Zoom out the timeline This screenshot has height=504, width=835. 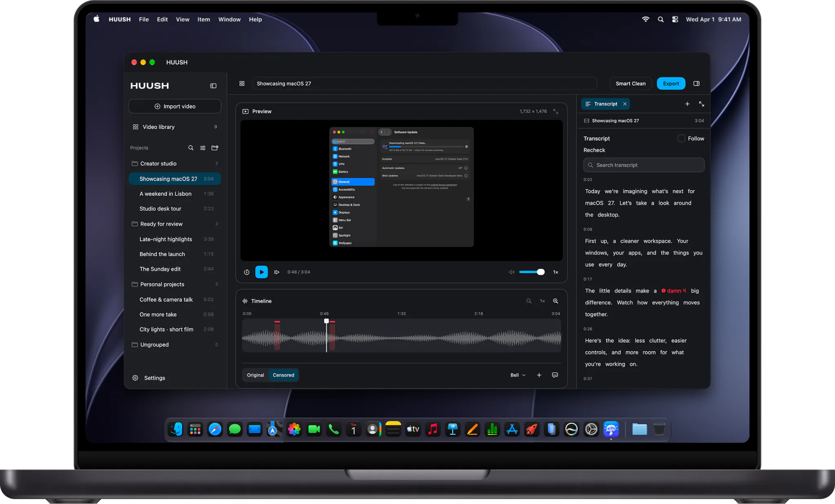(x=529, y=301)
